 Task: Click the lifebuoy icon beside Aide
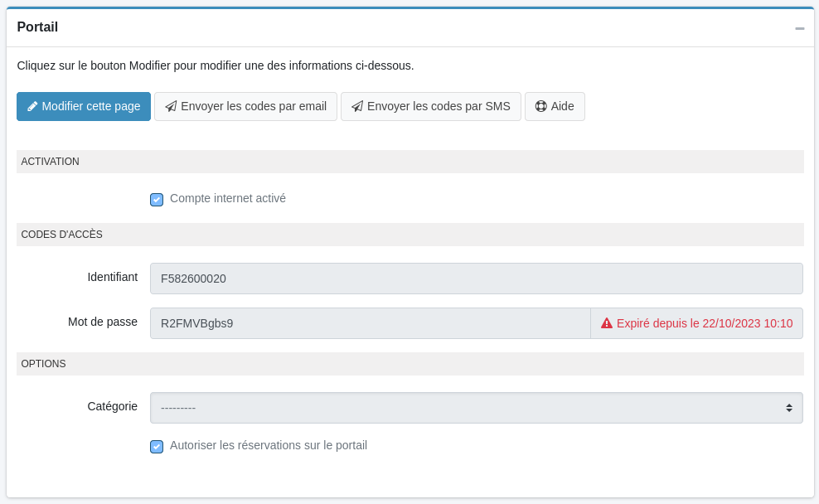540,107
